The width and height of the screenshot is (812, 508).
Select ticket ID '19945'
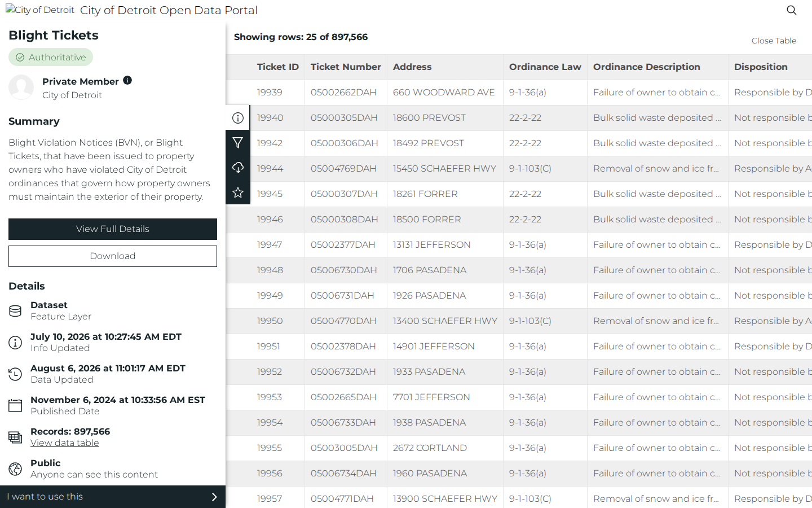(270, 194)
